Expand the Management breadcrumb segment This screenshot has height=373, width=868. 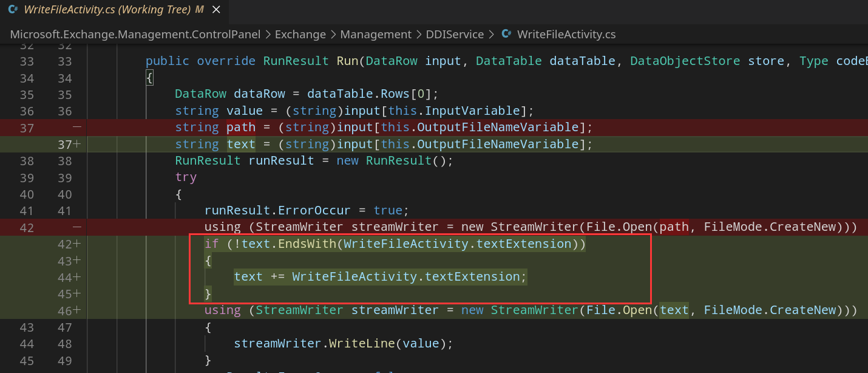click(x=375, y=35)
